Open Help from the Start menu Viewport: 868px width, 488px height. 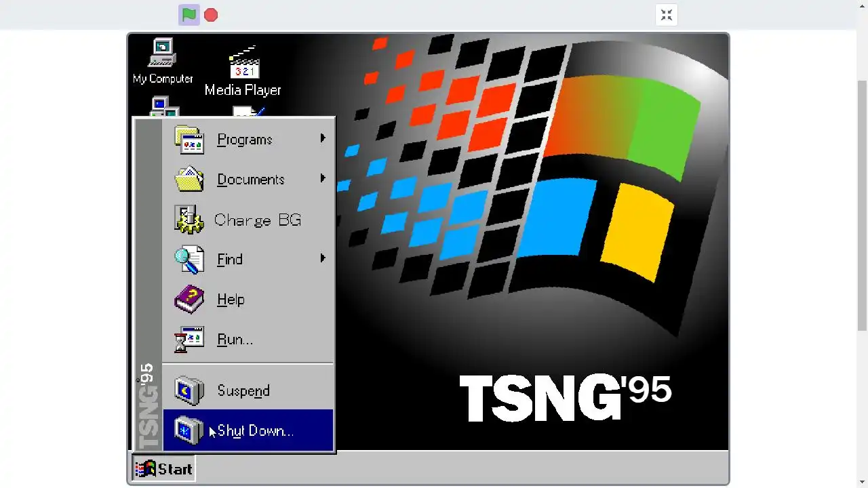(x=248, y=299)
